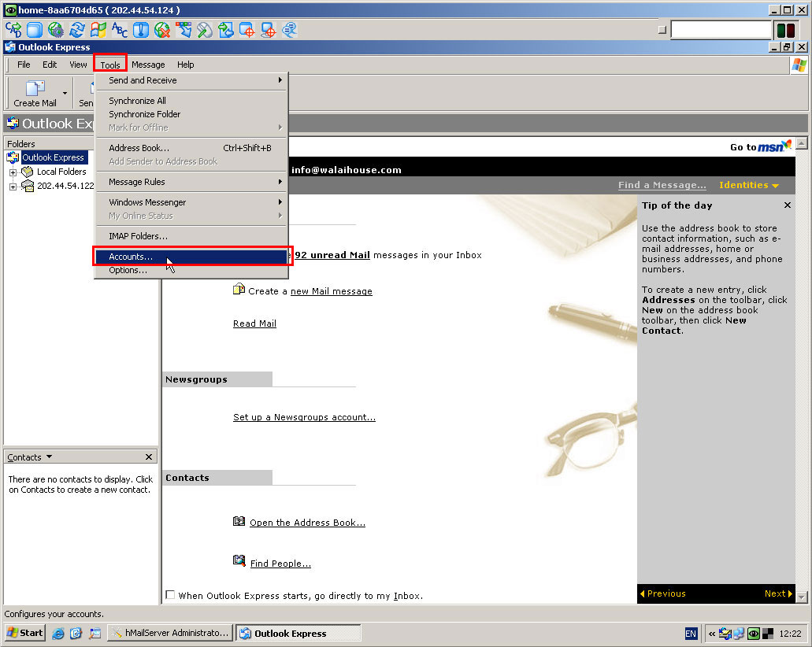Screen dimensions: 812x647
Task: Open the Edit menu
Action: click(x=50, y=65)
